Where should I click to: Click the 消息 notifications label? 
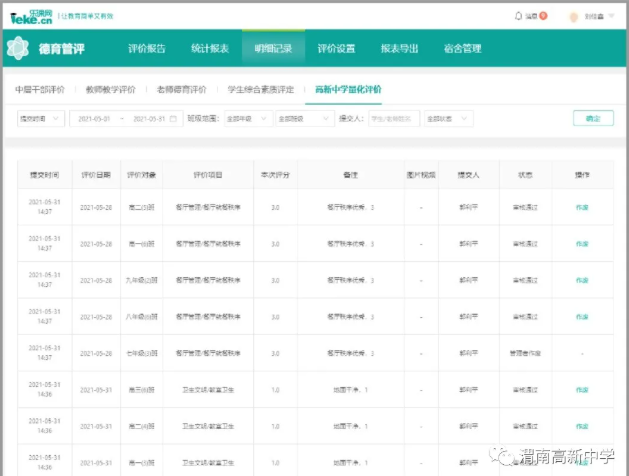(531, 16)
